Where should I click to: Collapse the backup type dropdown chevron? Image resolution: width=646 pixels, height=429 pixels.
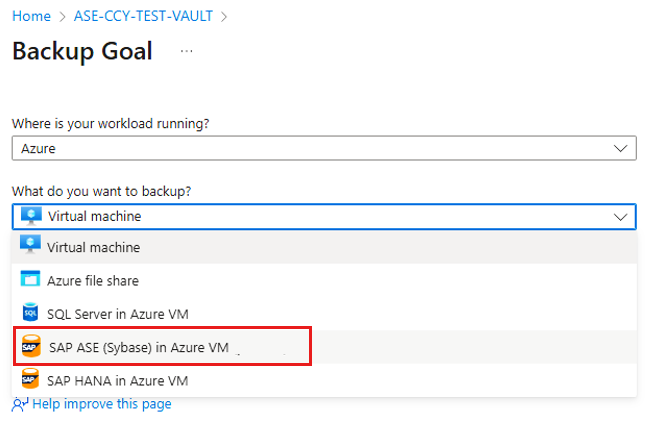click(x=620, y=216)
